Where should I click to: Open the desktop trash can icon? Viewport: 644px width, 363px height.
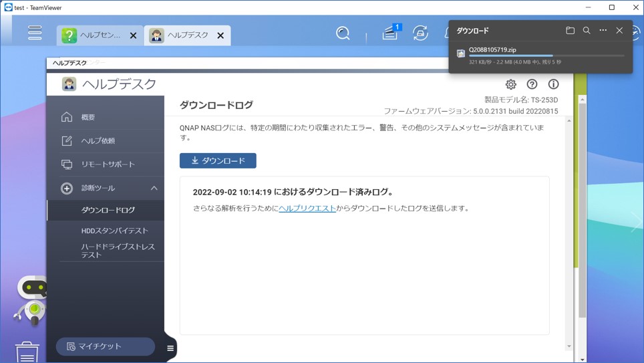[x=27, y=352]
